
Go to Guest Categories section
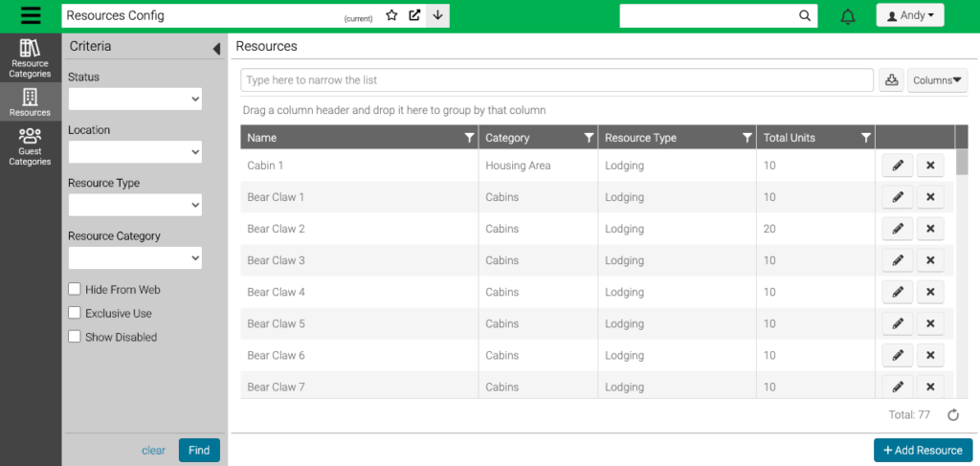coord(30,146)
